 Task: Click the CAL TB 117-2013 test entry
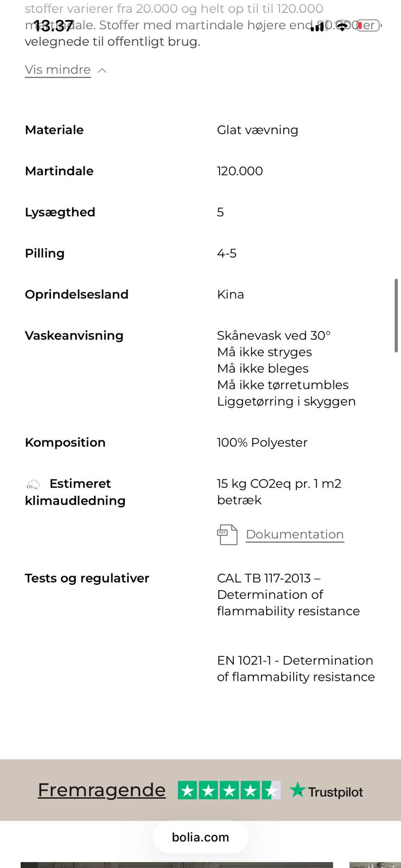tap(288, 595)
